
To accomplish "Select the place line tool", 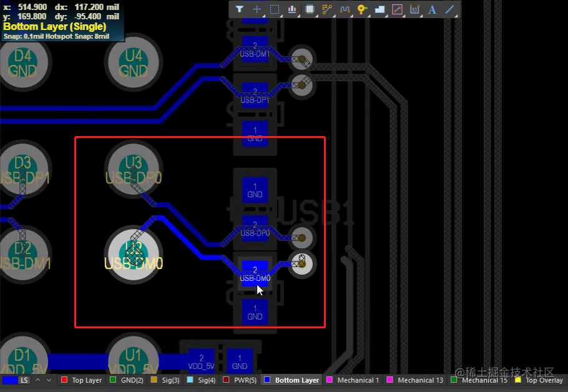I will coord(449,9).
